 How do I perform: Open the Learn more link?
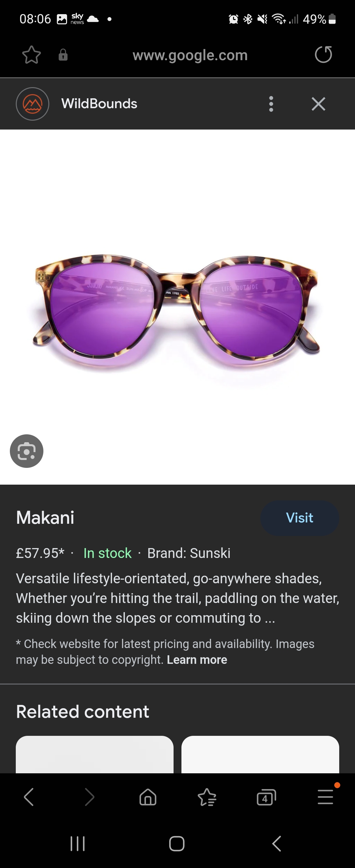point(197,660)
